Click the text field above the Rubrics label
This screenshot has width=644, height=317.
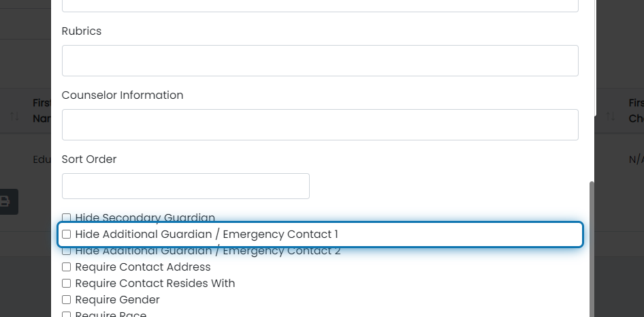tap(320, 5)
